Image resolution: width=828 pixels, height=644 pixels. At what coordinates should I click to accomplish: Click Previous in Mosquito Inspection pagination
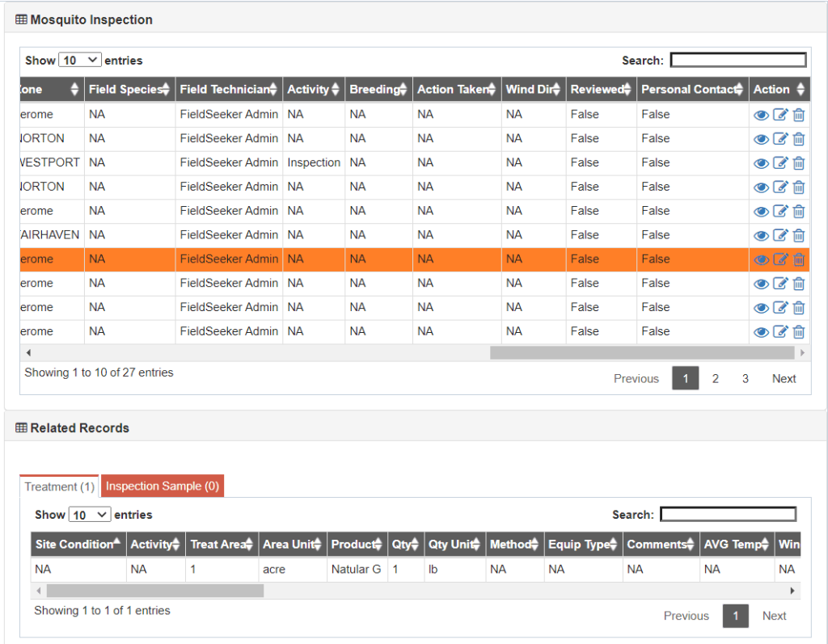(x=636, y=378)
